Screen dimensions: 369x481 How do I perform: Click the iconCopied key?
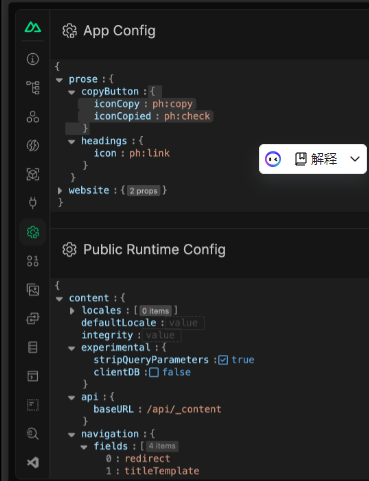click(122, 116)
